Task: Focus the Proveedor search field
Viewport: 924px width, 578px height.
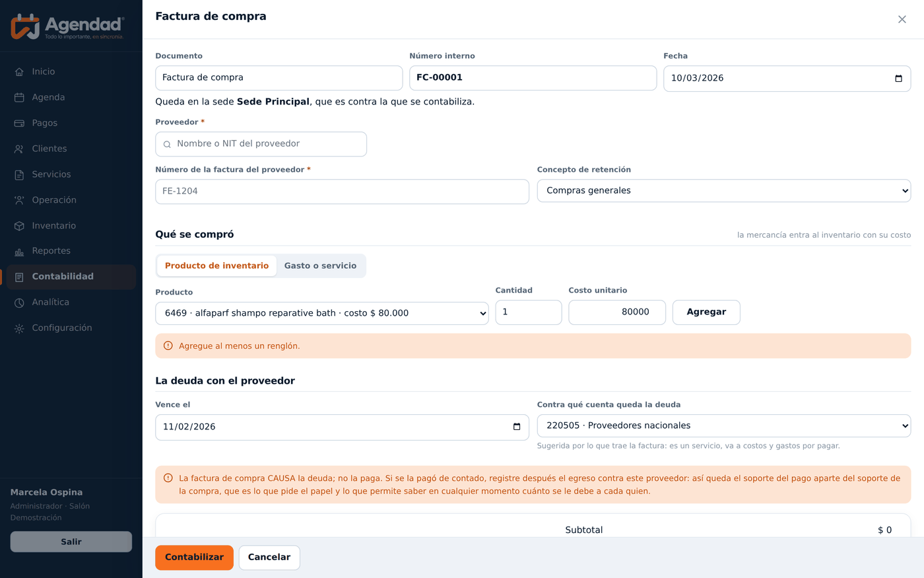Action: click(x=261, y=144)
